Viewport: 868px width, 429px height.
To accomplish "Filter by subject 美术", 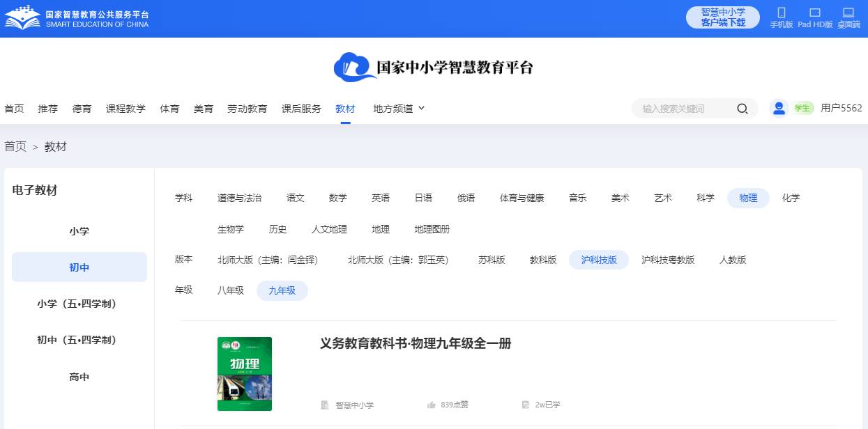I will click(620, 198).
